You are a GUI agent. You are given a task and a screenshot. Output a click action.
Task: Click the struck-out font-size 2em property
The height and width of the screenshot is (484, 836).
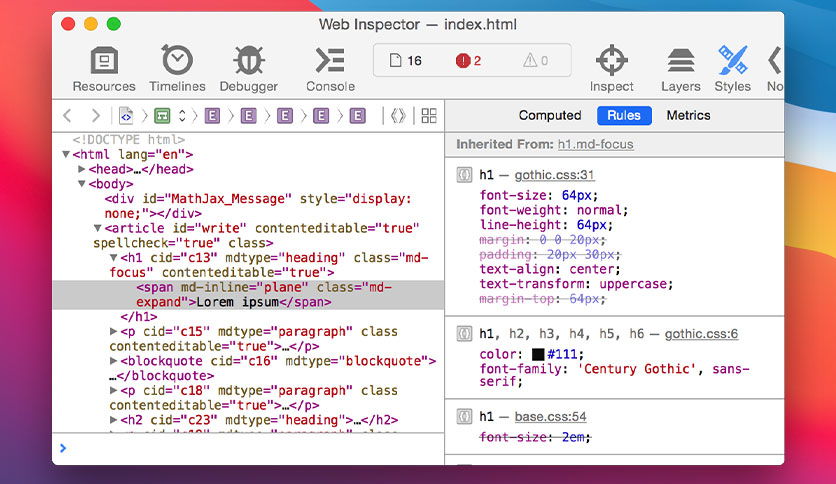535,438
